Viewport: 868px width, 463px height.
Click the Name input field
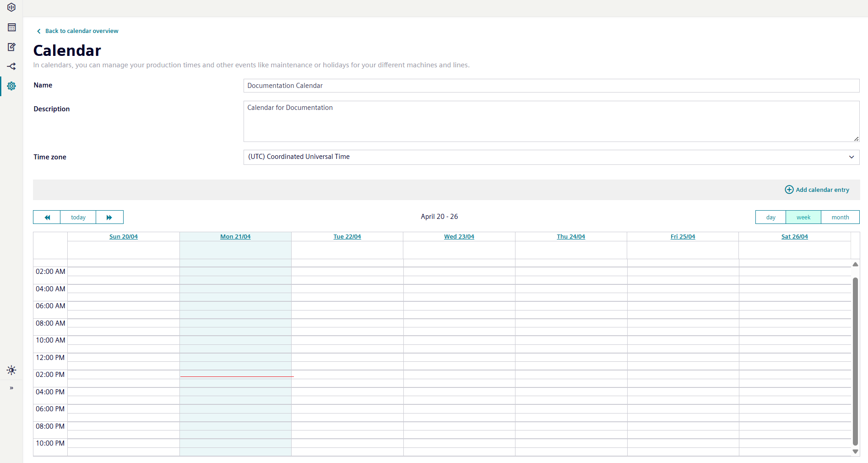point(551,86)
